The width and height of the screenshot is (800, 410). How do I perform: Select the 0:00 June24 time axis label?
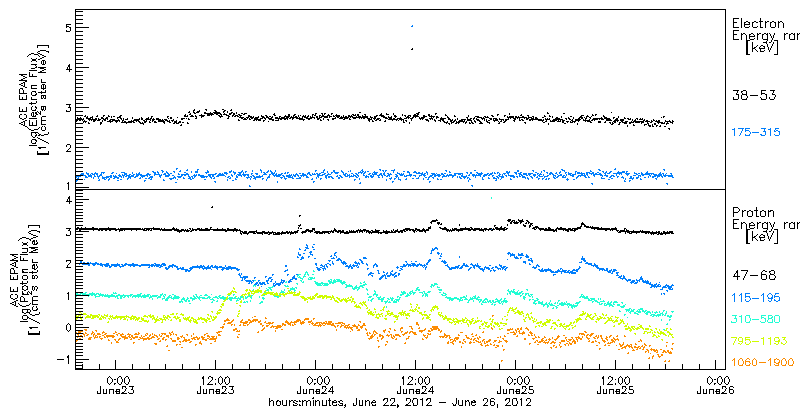(x=315, y=386)
